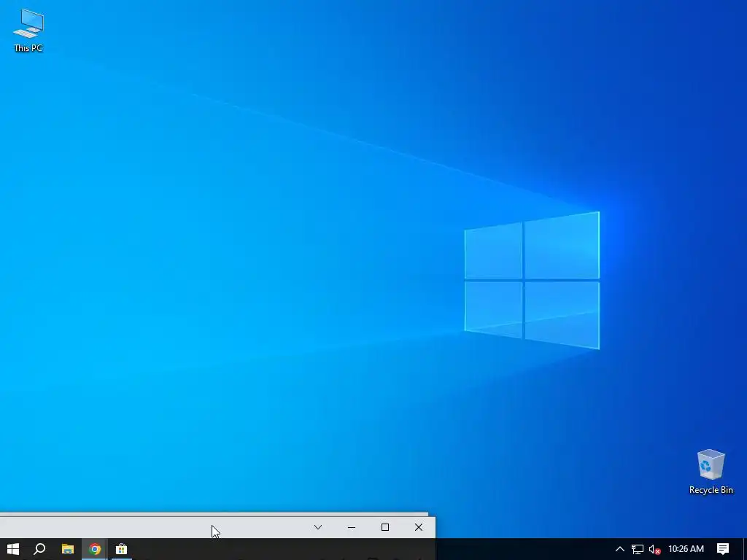Viewport: 747px width, 560px height.
Task: Click the Show desktop sliver at the taskbar end
Action: (x=745, y=549)
